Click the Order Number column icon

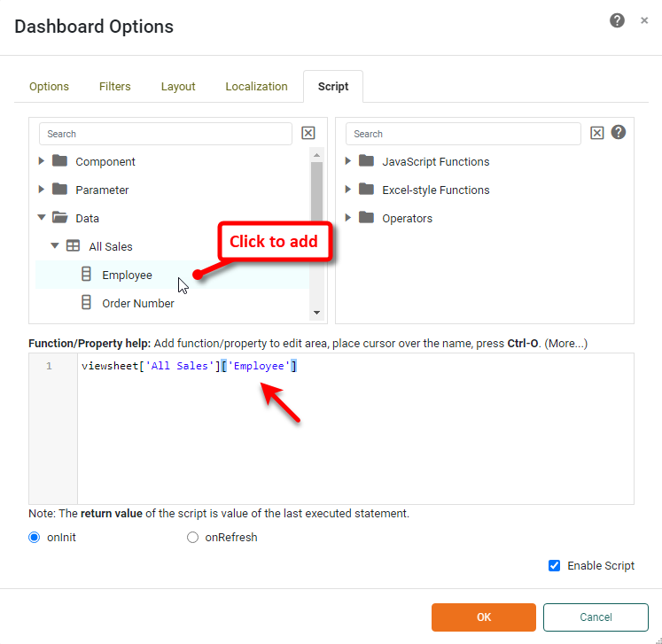click(x=87, y=303)
